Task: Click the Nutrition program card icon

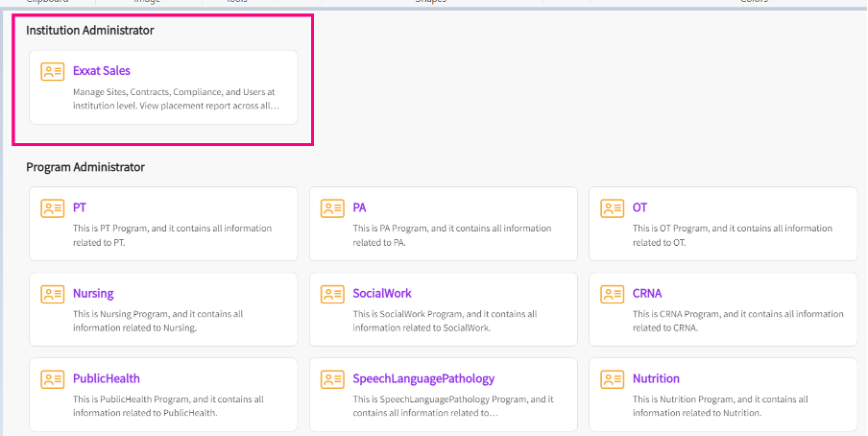Action: (612, 379)
